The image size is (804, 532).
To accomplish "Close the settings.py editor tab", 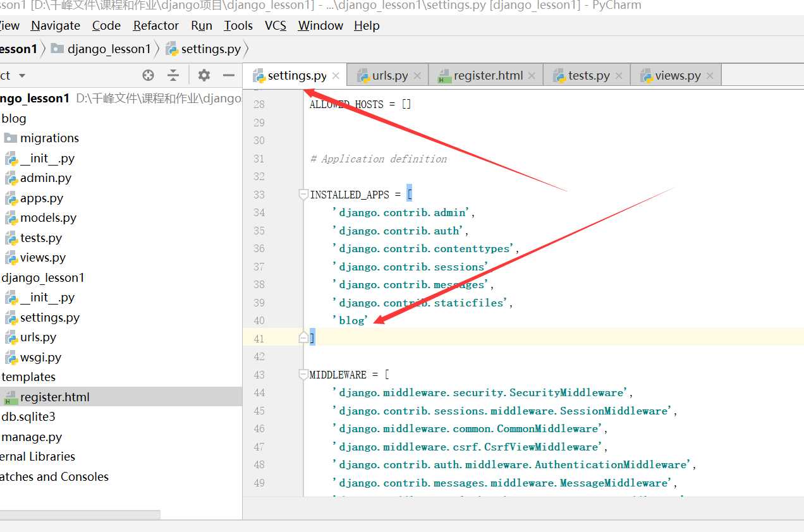I will pyautogui.click(x=336, y=76).
